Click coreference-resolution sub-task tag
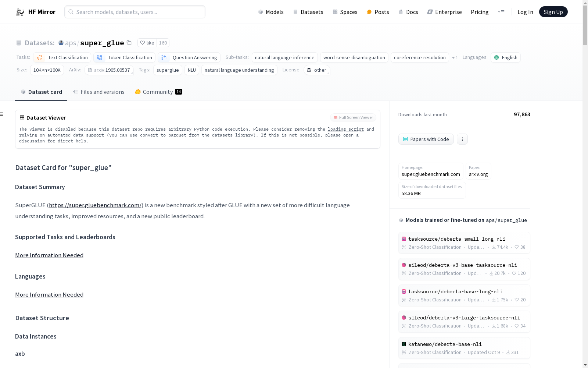Viewport: 588px width, 368px height. pyautogui.click(x=420, y=57)
